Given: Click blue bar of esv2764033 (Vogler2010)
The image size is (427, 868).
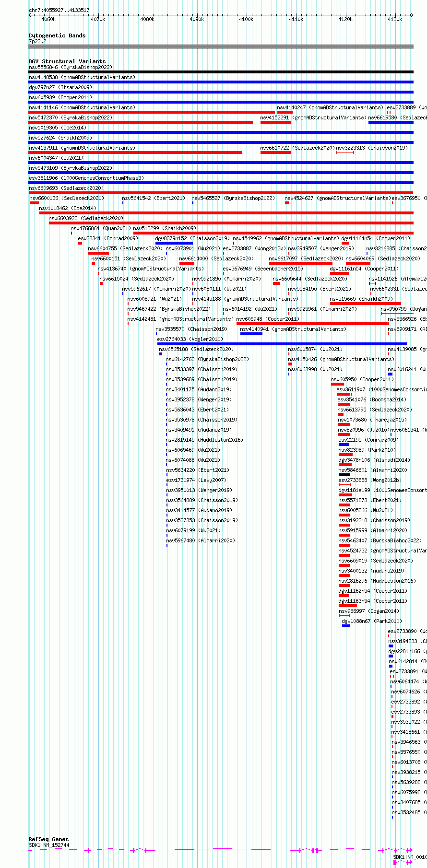Looking at the screenshot, I should click(282, 344).
